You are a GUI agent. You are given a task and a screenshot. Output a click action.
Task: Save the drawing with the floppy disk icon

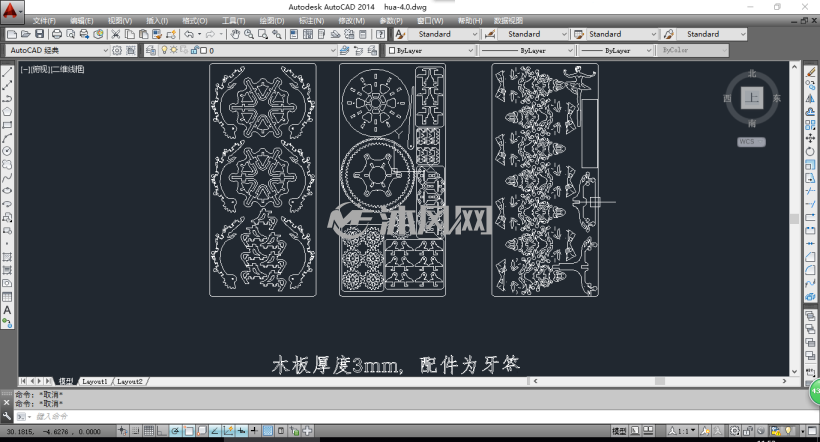(x=39, y=34)
